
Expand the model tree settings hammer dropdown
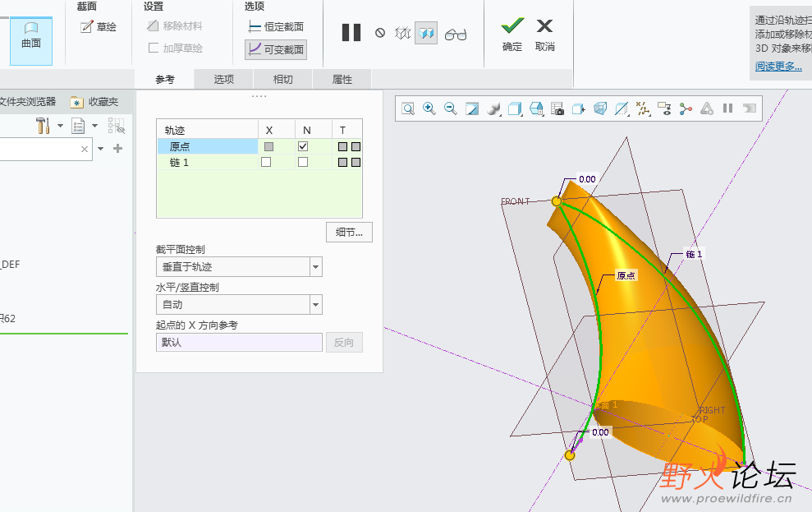[x=60, y=126]
